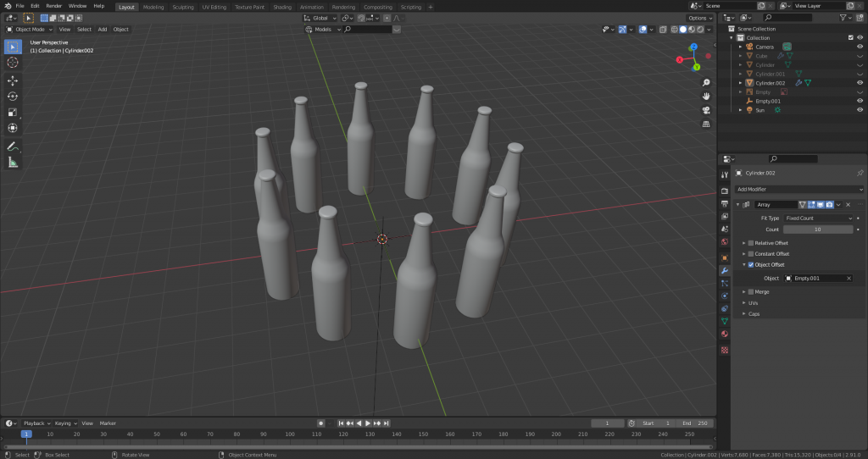The height and width of the screenshot is (459, 868).
Task: Open the Render properties tab icon
Action: (x=725, y=191)
